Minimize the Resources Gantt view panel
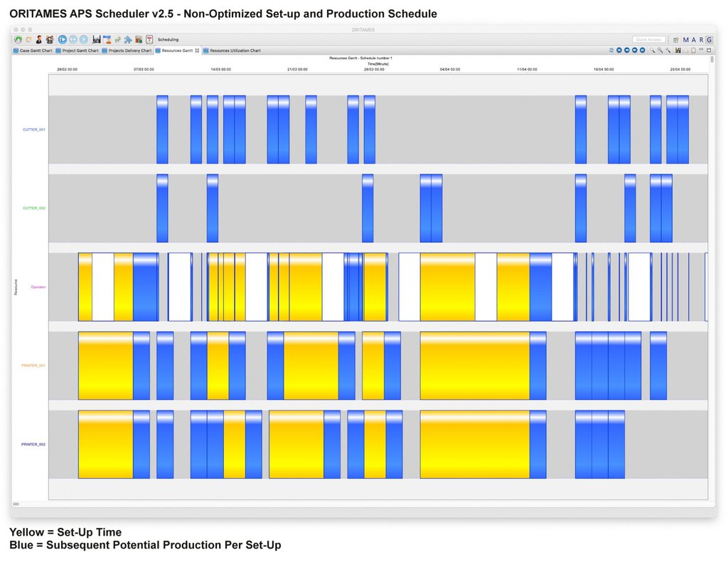 point(701,50)
